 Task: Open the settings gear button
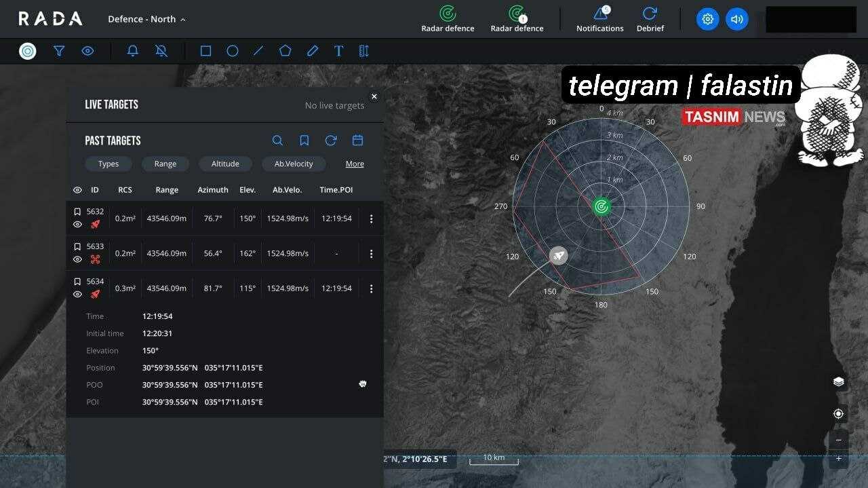pyautogui.click(x=707, y=19)
